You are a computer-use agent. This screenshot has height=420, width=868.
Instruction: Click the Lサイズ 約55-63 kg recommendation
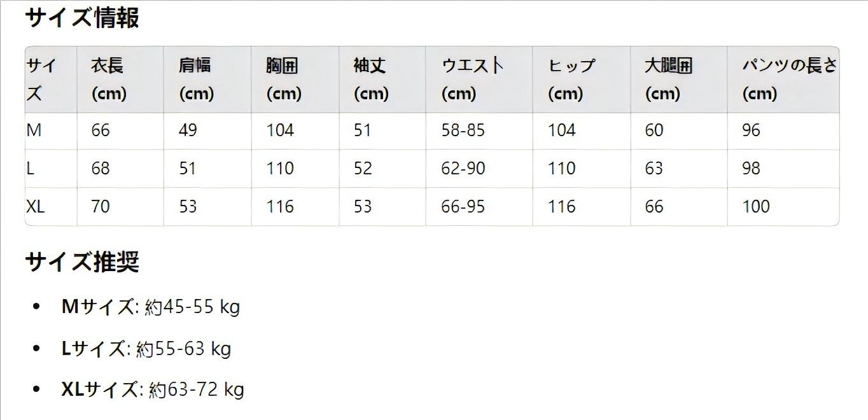pyautogui.click(x=146, y=349)
